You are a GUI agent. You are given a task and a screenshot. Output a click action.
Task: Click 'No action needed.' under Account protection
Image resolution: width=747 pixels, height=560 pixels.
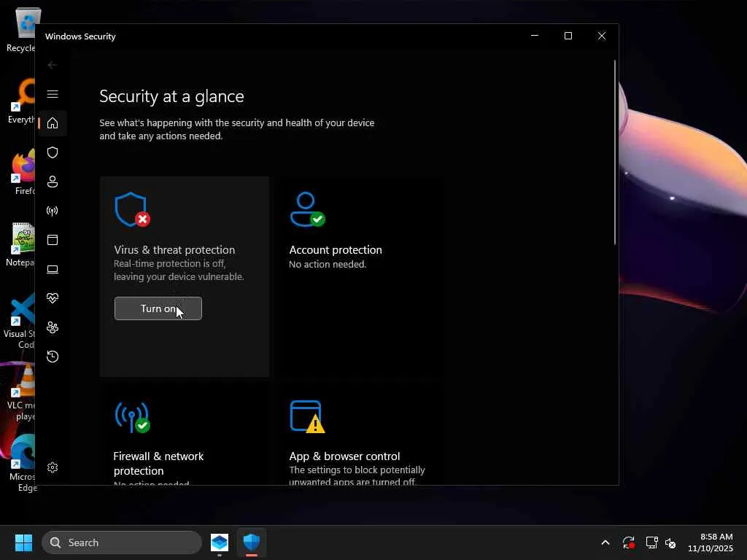[x=328, y=264]
